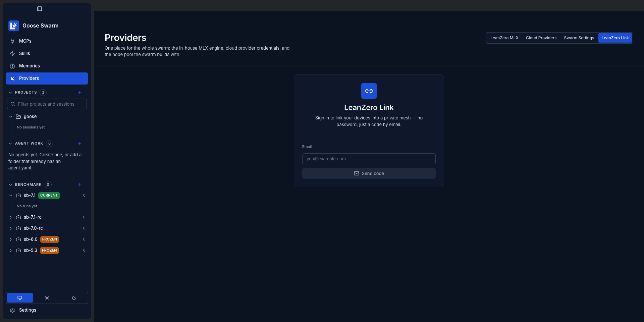Click the "No runs yet" text

coord(27,206)
